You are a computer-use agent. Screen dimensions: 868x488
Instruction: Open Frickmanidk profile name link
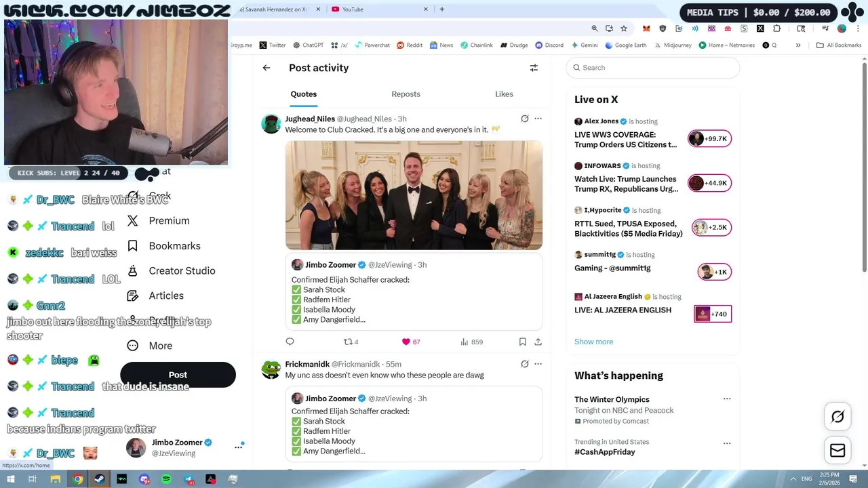(307, 365)
